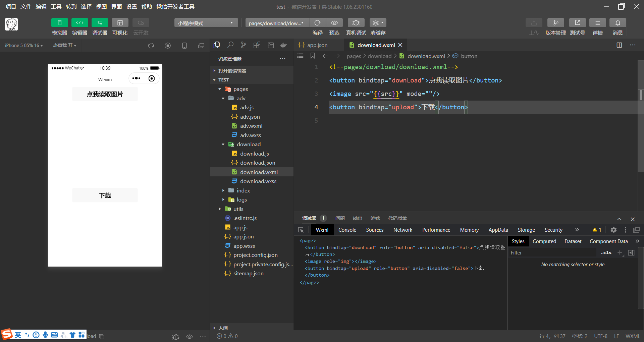
Task: Click the simulator stop record icon
Action: click(x=168, y=46)
